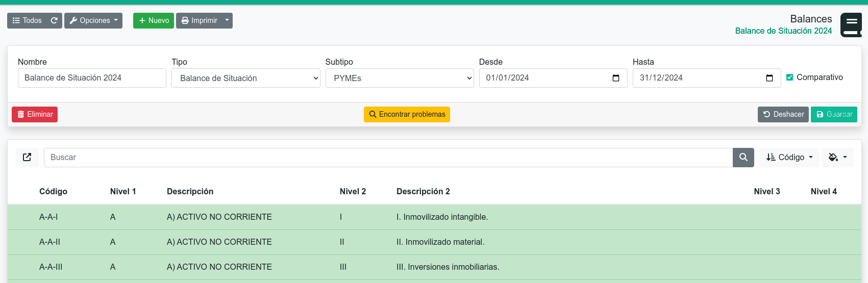Click the magnifying glass search button
Viewport: 868px width, 283px height.
(x=743, y=158)
